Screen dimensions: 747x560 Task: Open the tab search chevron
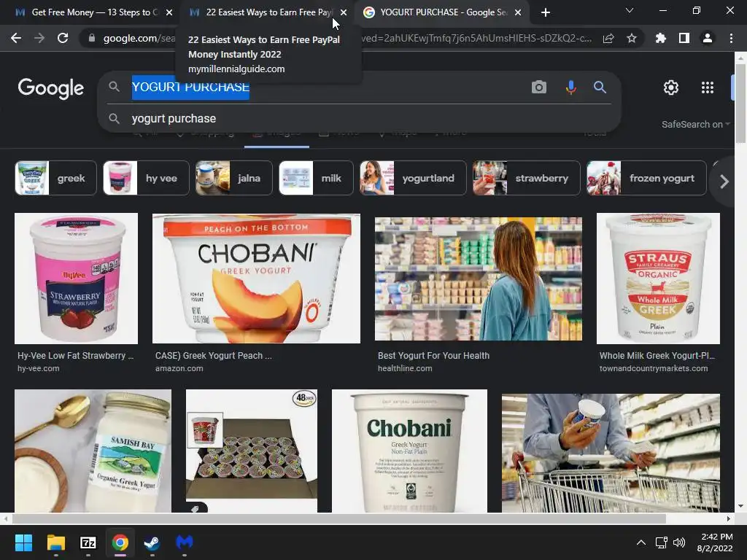click(x=630, y=10)
